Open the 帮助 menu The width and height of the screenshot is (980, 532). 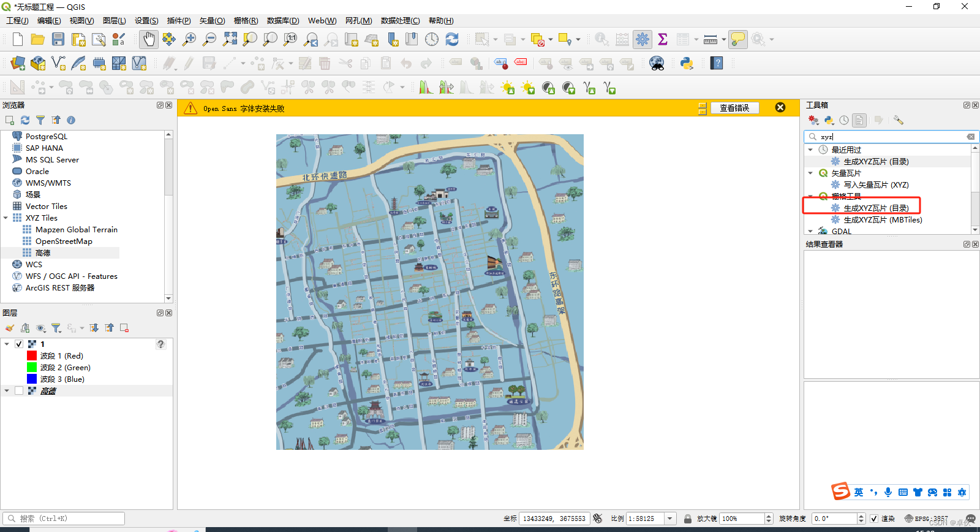pyautogui.click(x=441, y=20)
